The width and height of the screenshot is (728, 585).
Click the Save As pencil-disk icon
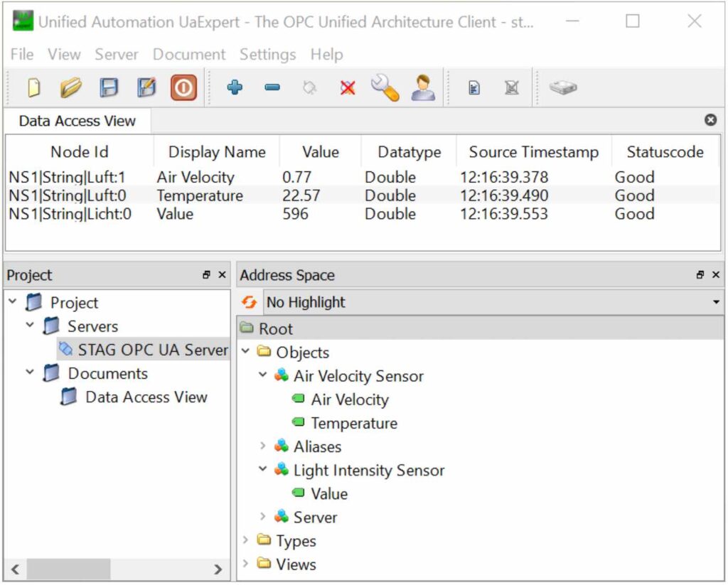pos(146,87)
